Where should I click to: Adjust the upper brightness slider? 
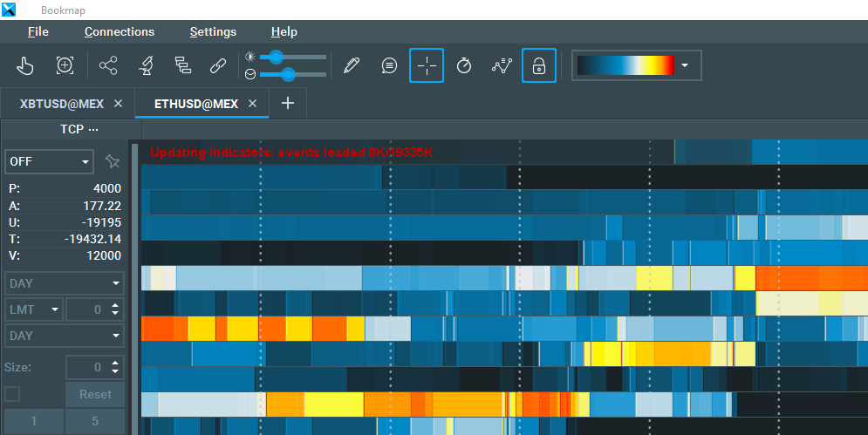point(277,57)
